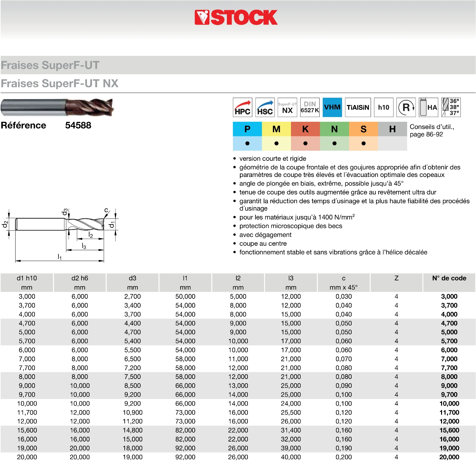
Task: Click the c mm x 45° column header
Action: click(344, 283)
